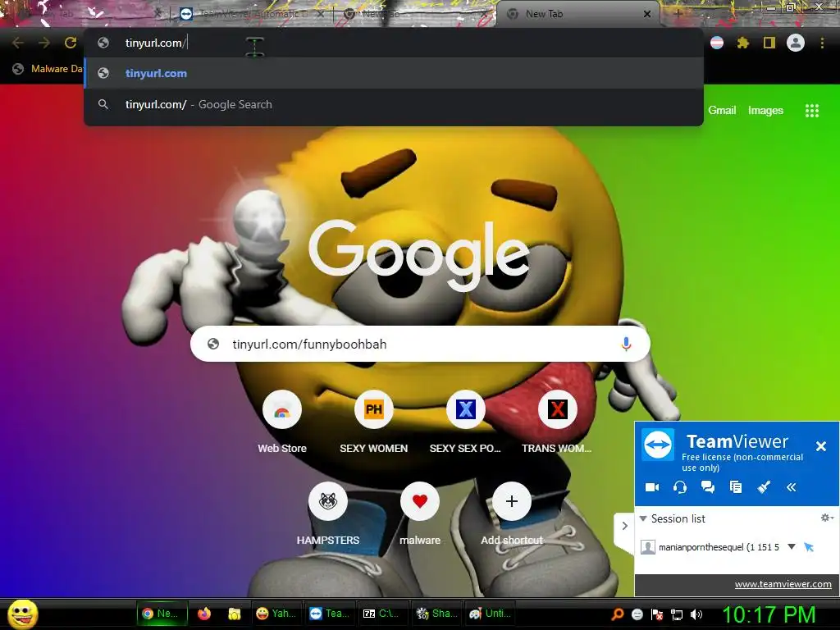Open the folder icon on taskbar
The width and height of the screenshot is (840, 630).
pyautogui.click(x=234, y=614)
